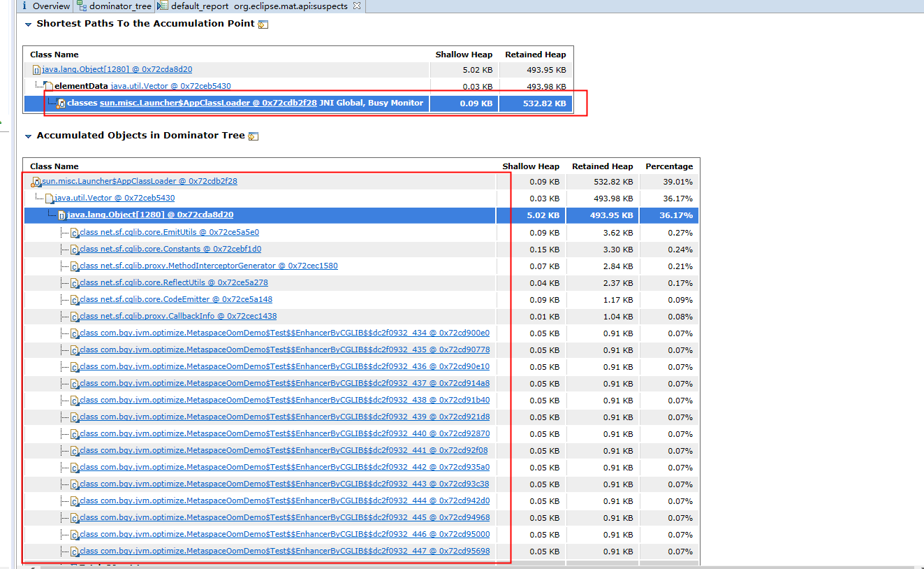Open EnhancerByCGLIB$$dc2f0932_440 class link
924x569 pixels.
coord(285,433)
